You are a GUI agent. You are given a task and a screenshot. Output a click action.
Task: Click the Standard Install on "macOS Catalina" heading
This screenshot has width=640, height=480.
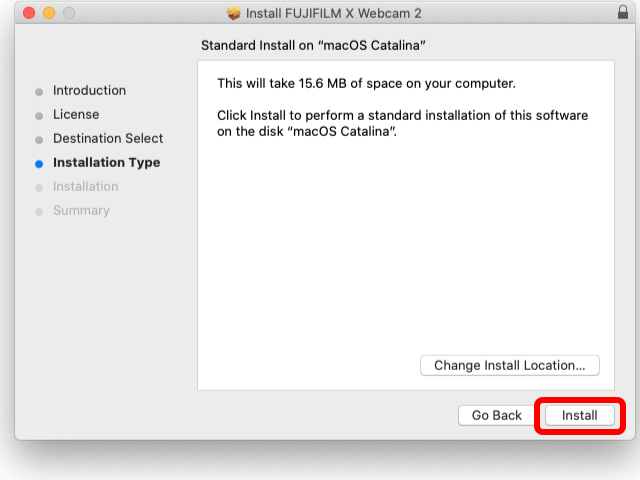[313, 45]
